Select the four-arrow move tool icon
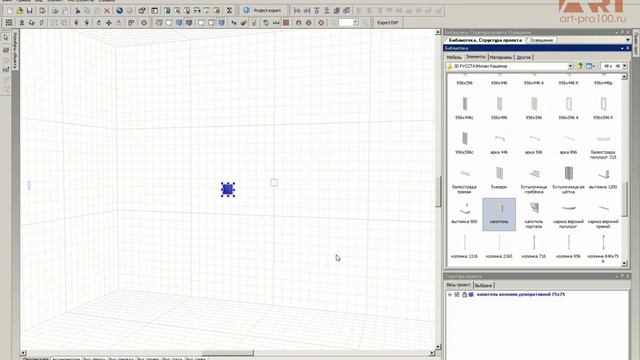The image size is (640, 360). coord(109,22)
